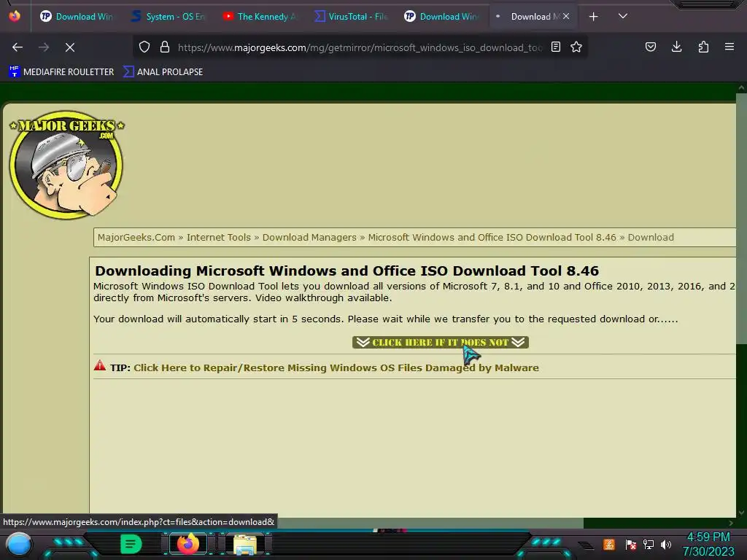Go forward with the arrow button
The height and width of the screenshot is (560, 747).
(x=44, y=47)
